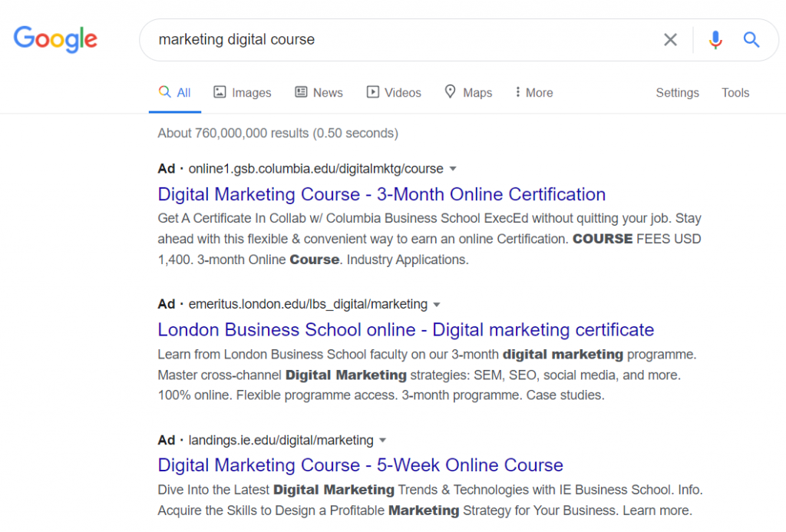Switch to the Images tab
Screen dimensions: 786x532
(243, 93)
